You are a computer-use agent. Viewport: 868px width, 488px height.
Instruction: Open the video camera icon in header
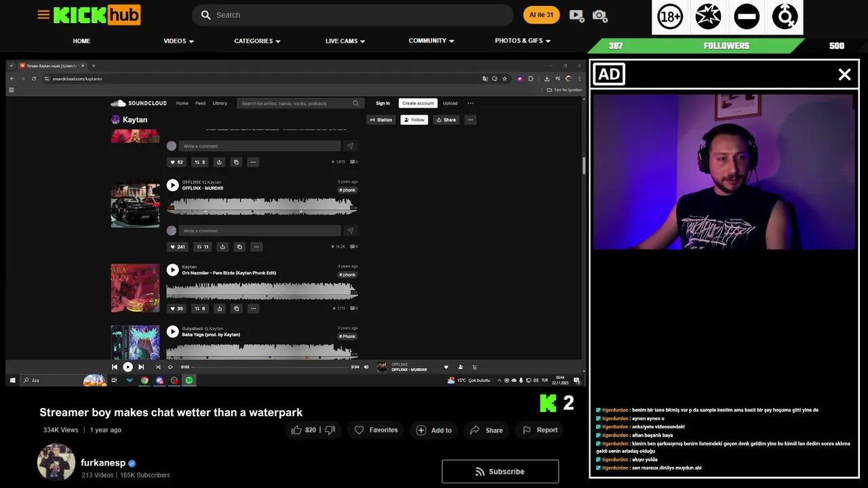(576, 15)
